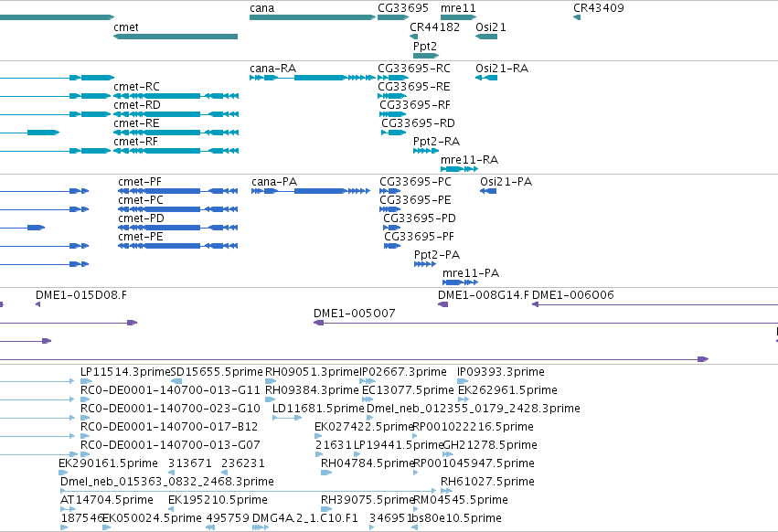
Task: Select EST RH09051.3prime
Action: click(311, 372)
